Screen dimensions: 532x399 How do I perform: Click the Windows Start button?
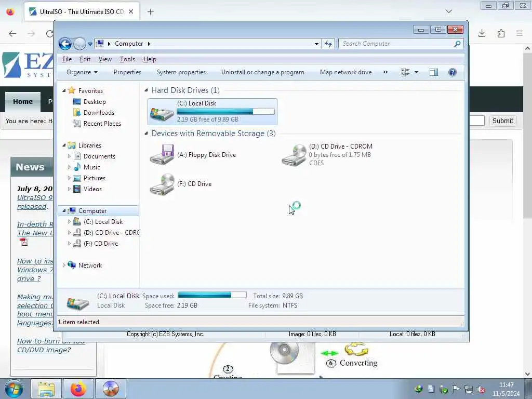click(x=14, y=389)
